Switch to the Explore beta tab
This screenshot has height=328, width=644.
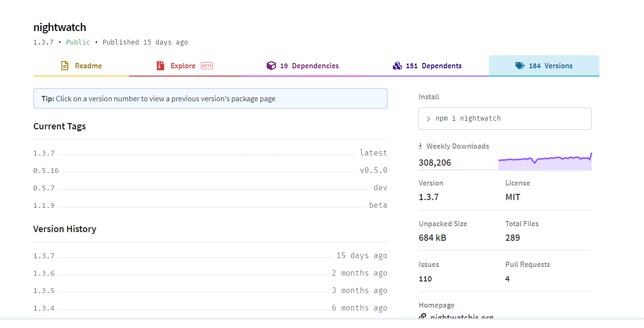(184, 66)
